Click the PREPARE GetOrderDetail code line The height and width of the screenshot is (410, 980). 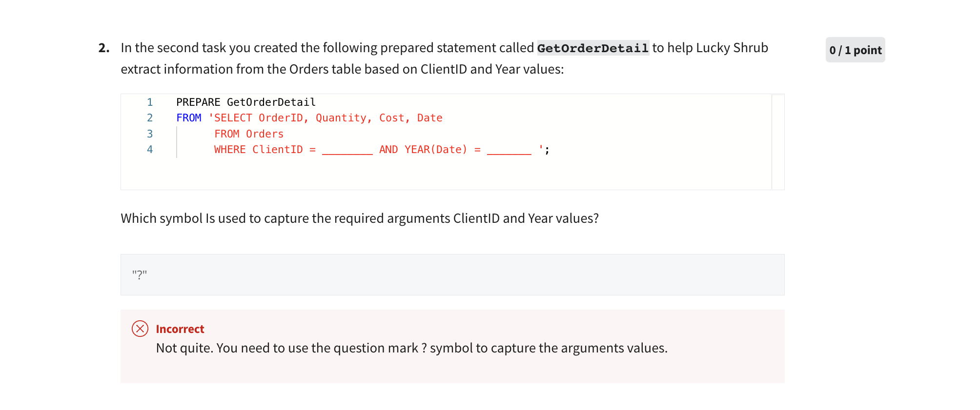(245, 102)
